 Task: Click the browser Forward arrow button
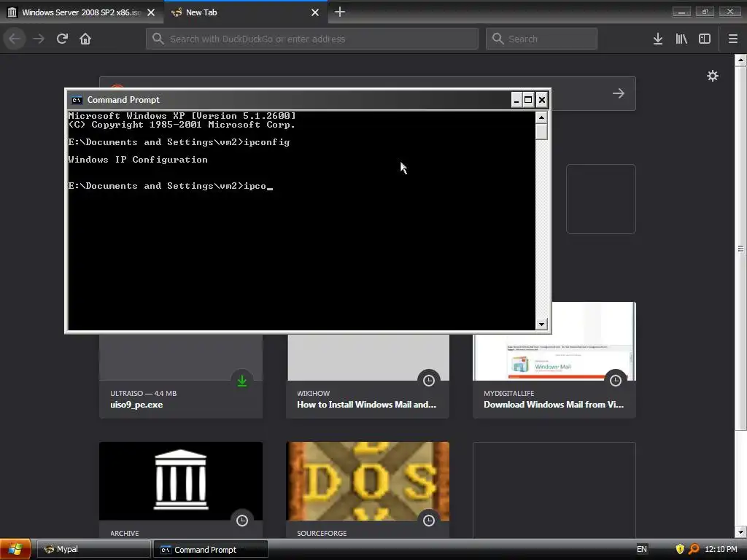39,39
